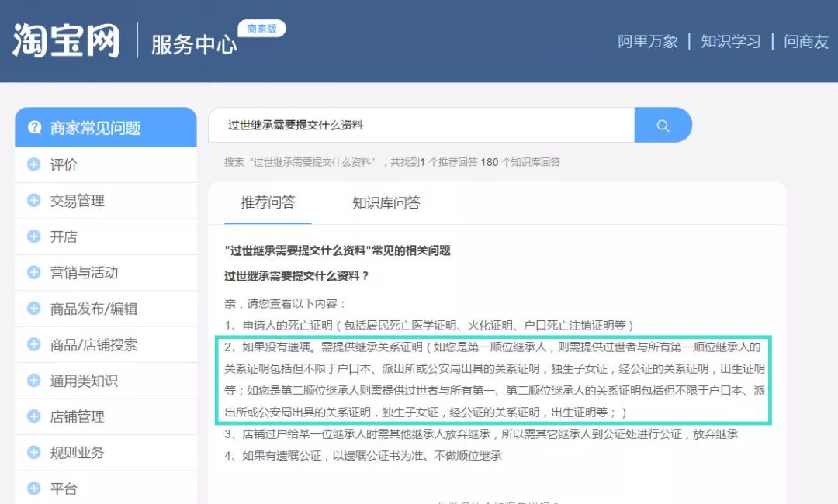Click the line 亲，请您查看以下内容：
The height and width of the screenshot is (504, 838).
286,304
